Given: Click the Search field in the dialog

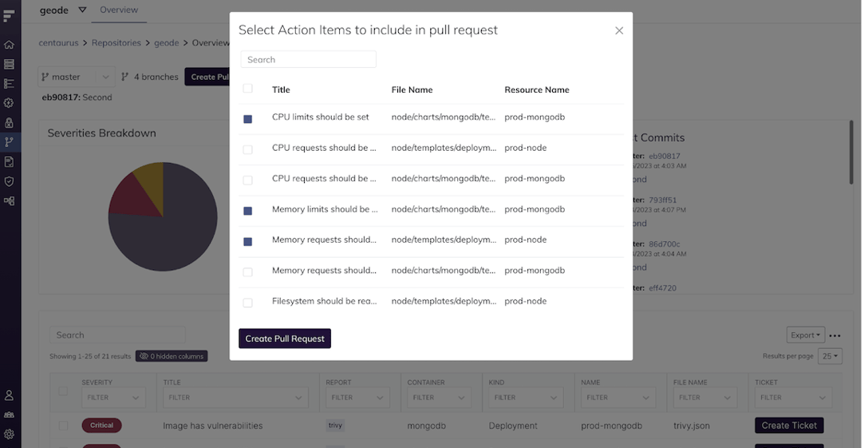Looking at the screenshot, I should pyautogui.click(x=308, y=59).
